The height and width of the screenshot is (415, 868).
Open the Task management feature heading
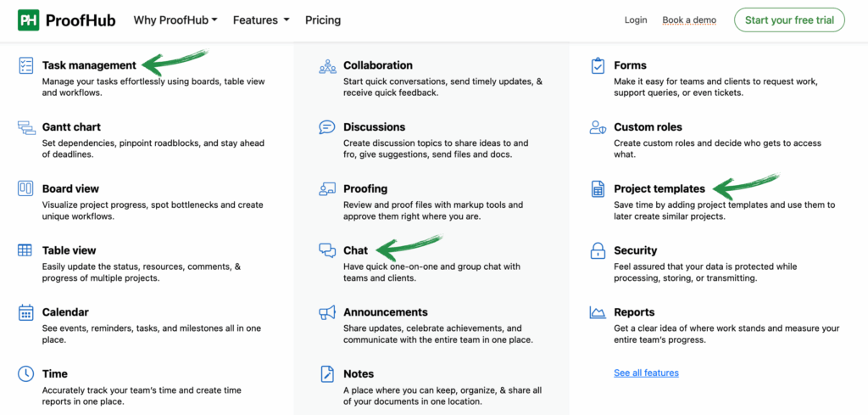pyautogui.click(x=89, y=65)
